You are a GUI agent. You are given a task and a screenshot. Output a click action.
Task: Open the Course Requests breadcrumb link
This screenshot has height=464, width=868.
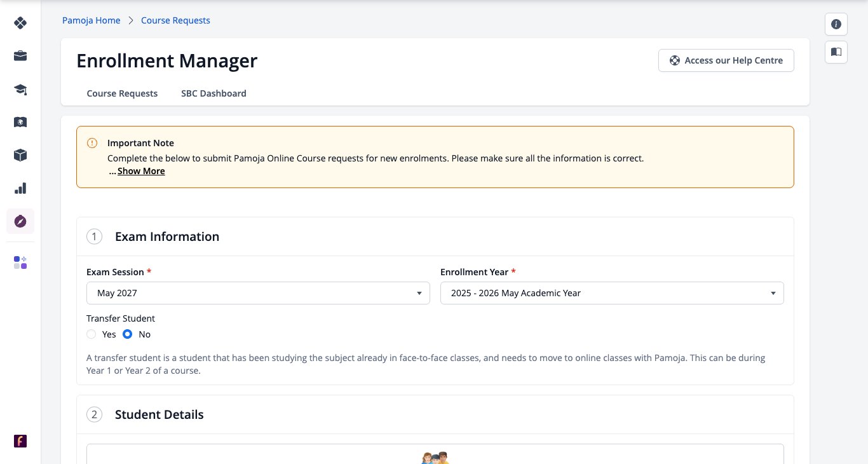click(175, 20)
